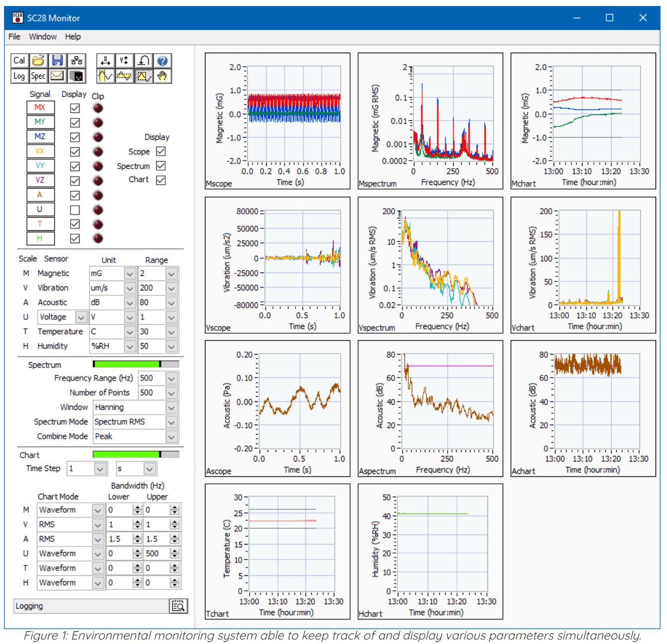The height and width of the screenshot is (644, 667).
Task: Click the Log toolbar button
Action: click(x=19, y=76)
